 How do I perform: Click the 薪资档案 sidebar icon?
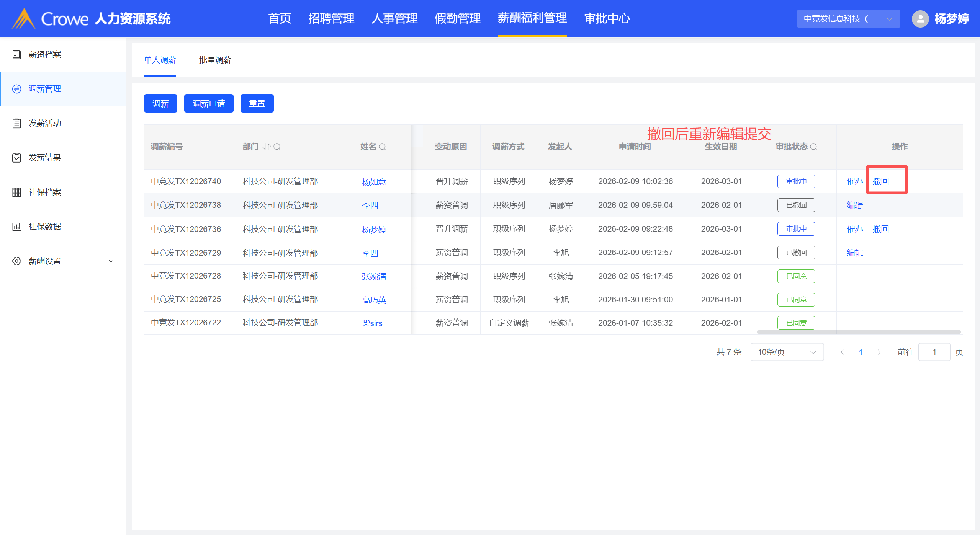16,54
